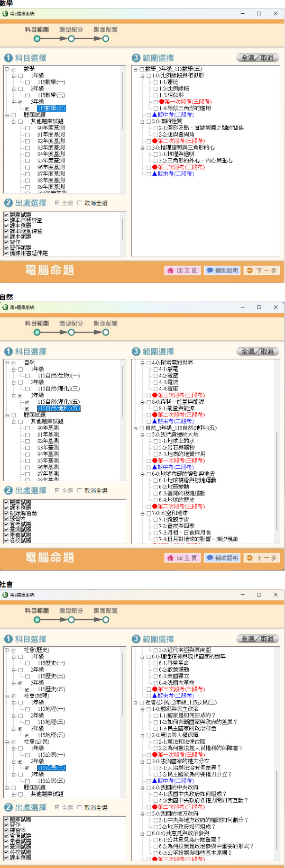Check 5-1:地球上的水 in 自然 range tree
The height and width of the screenshot is (868, 285).
point(155,441)
